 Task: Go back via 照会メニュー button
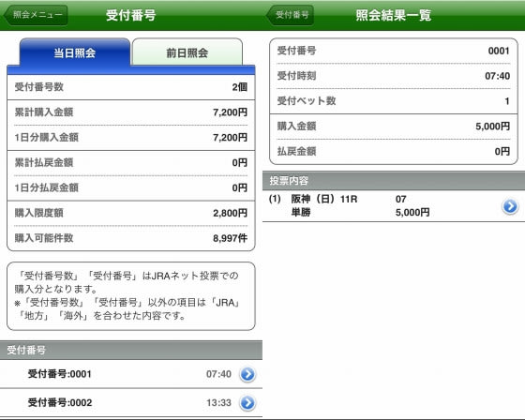coord(36,15)
